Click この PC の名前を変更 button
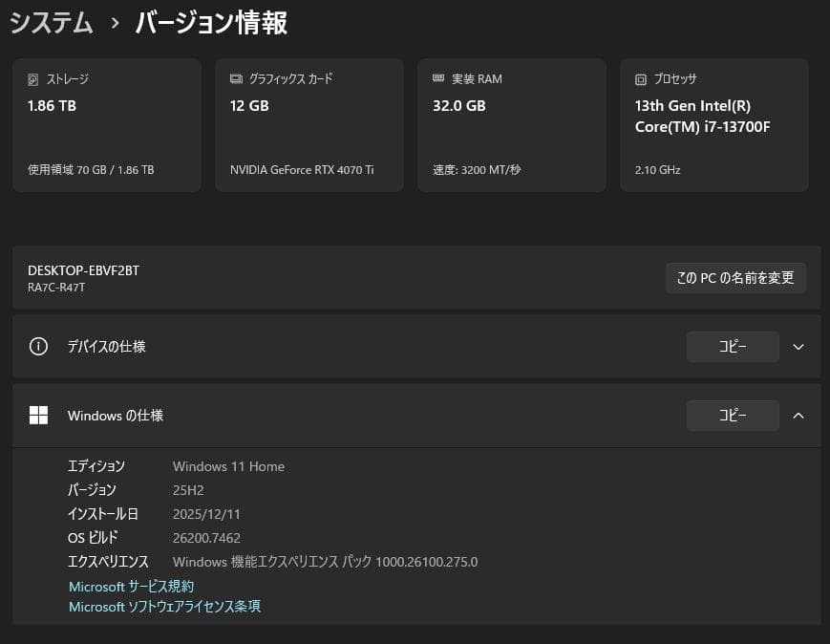 pyautogui.click(x=735, y=278)
